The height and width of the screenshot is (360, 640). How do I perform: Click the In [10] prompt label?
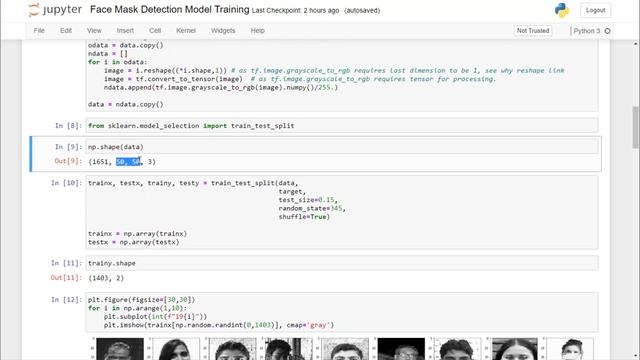tap(66, 183)
